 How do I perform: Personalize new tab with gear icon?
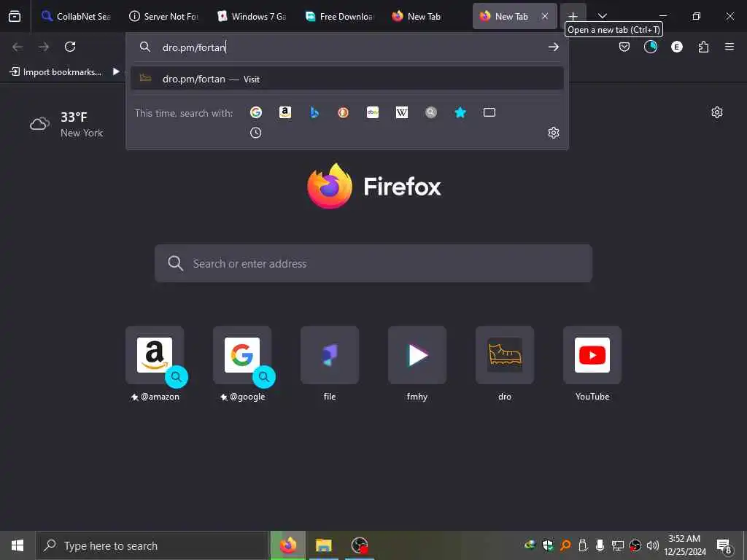(x=716, y=112)
